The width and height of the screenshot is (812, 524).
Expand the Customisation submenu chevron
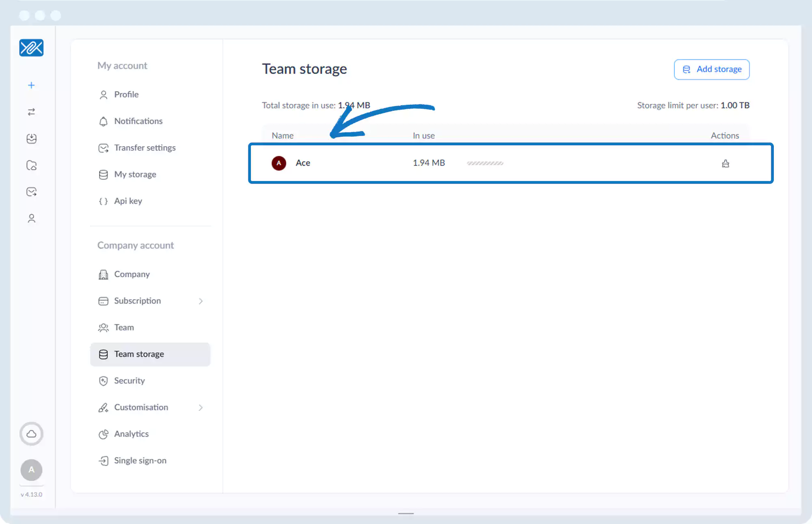(x=201, y=408)
